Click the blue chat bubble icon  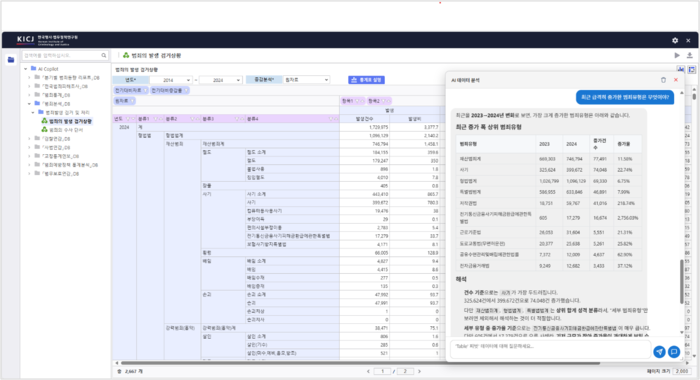pyautogui.click(x=674, y=352)
